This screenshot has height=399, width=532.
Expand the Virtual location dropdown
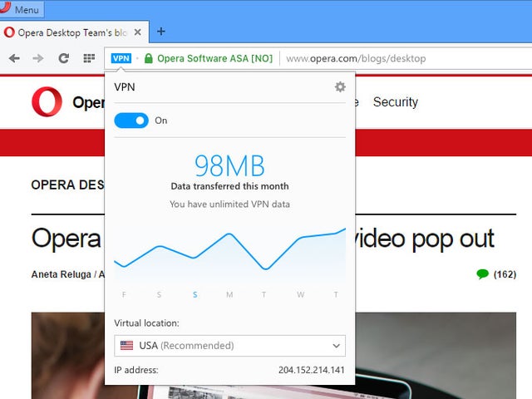[229, 346]
